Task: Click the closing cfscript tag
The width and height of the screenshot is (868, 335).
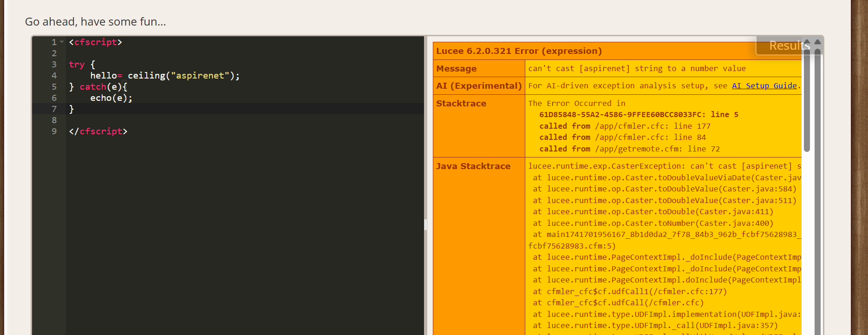Action: 98,131
